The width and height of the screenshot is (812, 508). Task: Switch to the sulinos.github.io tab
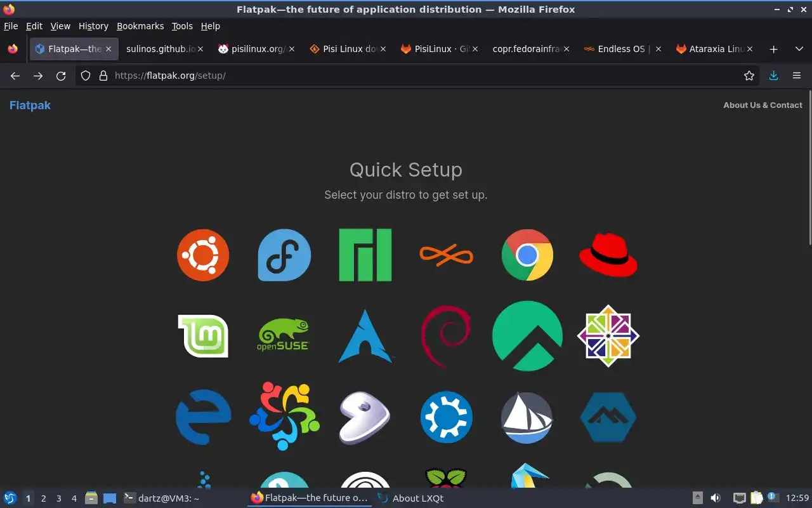[x=165, y=49]
